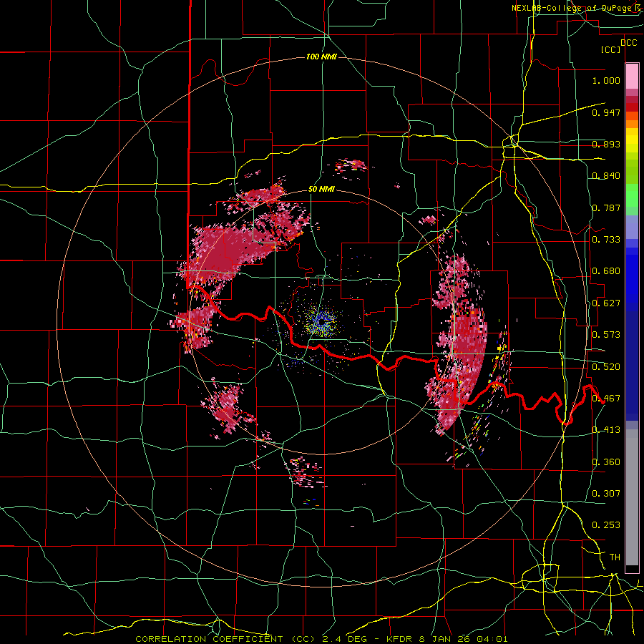The width and height of the screenshot is (644, 644).
Task: Click the 0.787 color scale value
Action: [x=606, y=208]
